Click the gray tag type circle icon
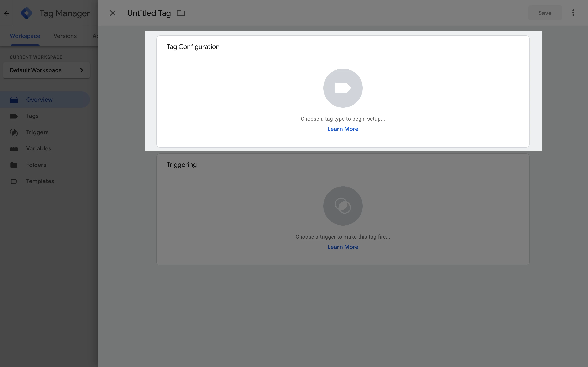This screenshot has height=367, width=588. 343,88
